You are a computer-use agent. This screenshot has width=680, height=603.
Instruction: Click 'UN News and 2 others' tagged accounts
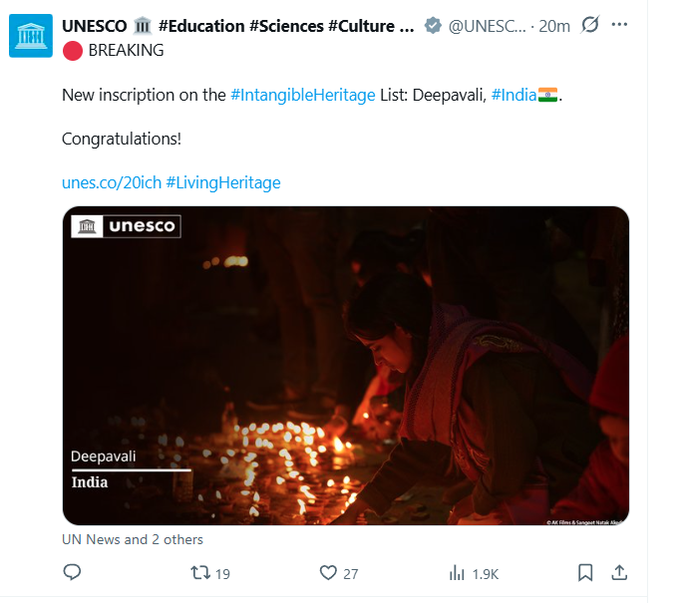[132, 539]
